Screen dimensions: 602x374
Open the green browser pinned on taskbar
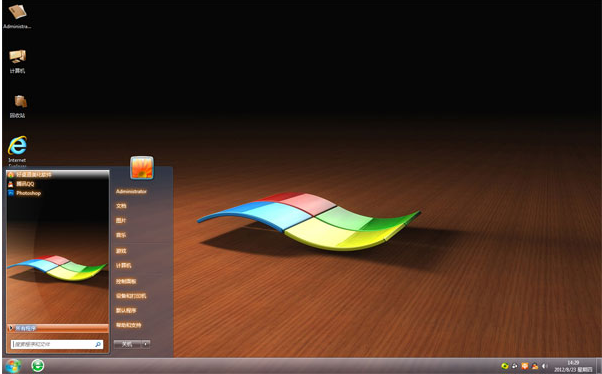pyautogui.click(x=38, y=366)
